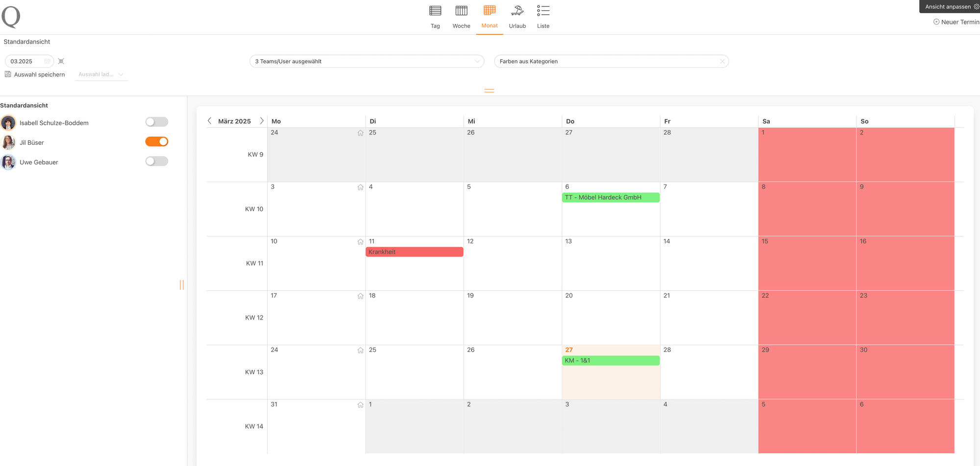Go to next month after März 2025
The height and width of the screenshot is (466, 980).
point(262,121)
